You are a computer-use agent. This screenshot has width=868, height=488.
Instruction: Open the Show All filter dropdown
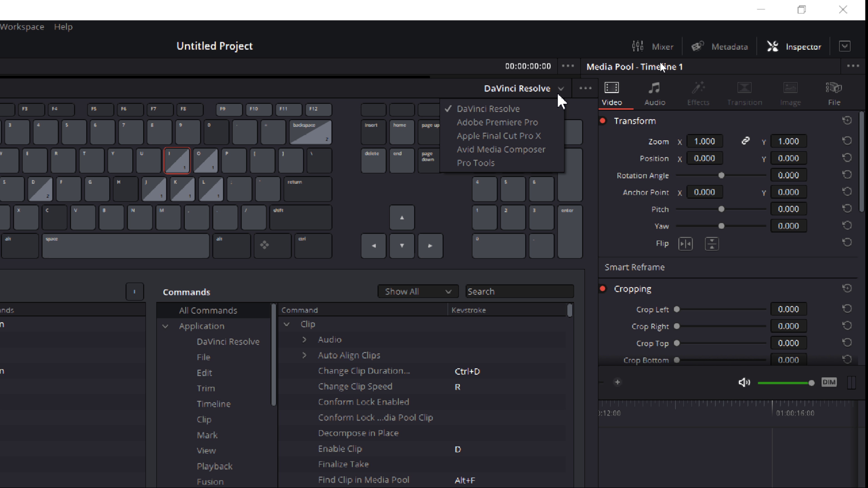[x=418, y=291]
